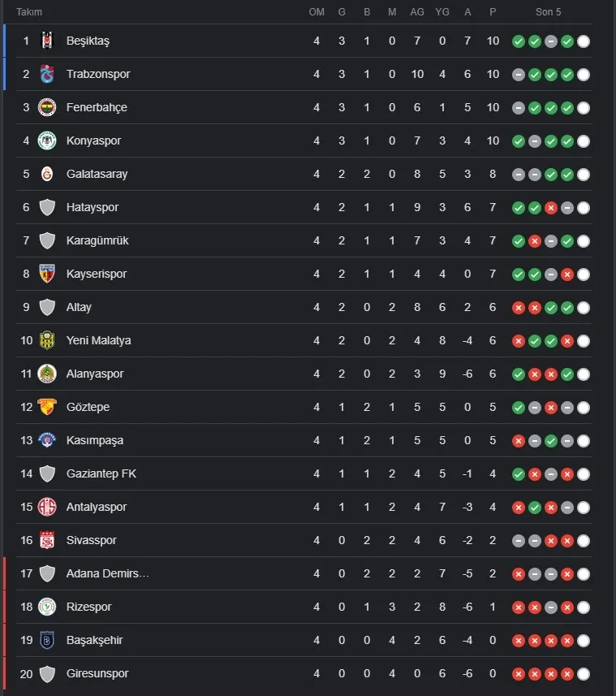Click the Beşiktaş club crest icon
Image resolution: width=616 pixels, height=696 pixels.
46,41
